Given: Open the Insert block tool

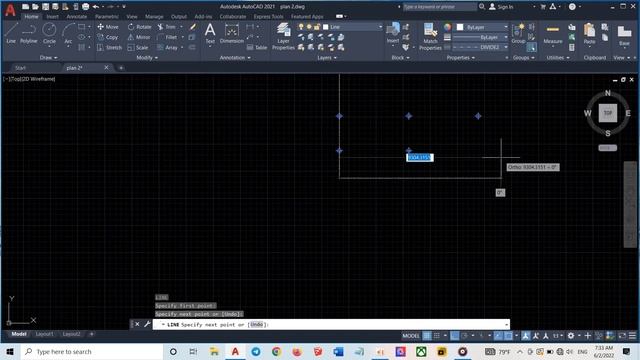Looking at the screenshot, I should pos(393,33).
